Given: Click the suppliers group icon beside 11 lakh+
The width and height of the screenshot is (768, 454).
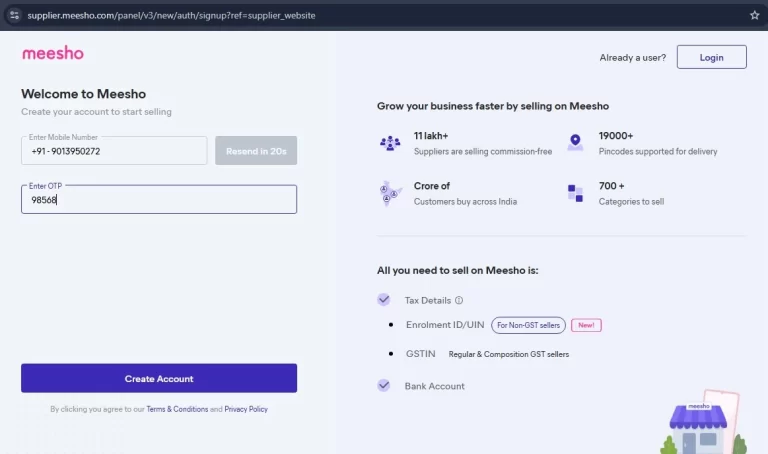Looking at the screenshot, I should click(x=390, y=143).
